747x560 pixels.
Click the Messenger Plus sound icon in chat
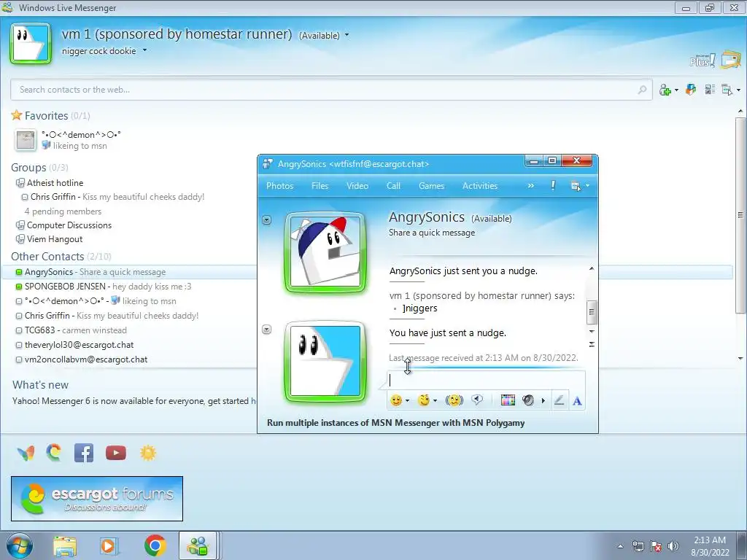click(528, 400)
